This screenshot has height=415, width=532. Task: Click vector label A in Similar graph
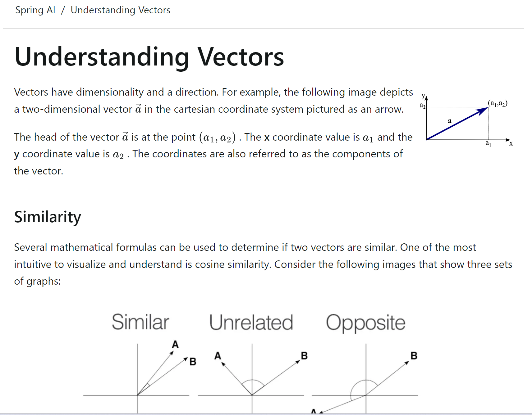click(x=175, y=345)
